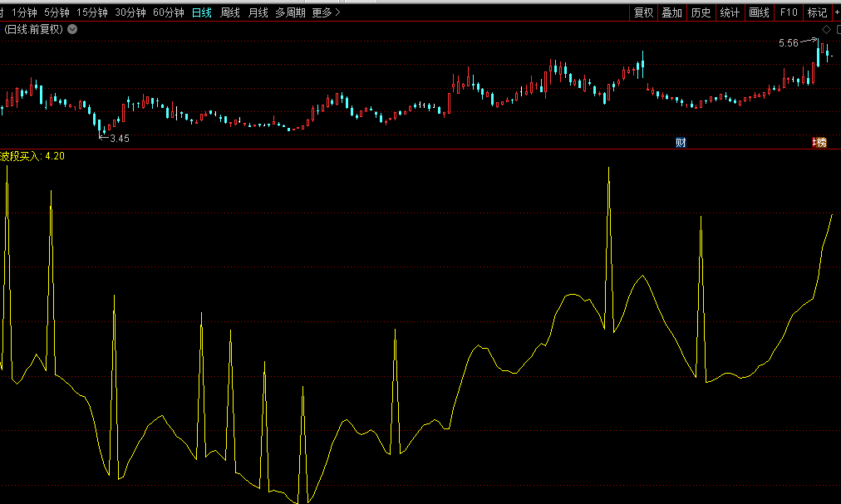Select the 月线 monthly period
The height and width of the screenshot is (504, 841).
pos(258,12)
